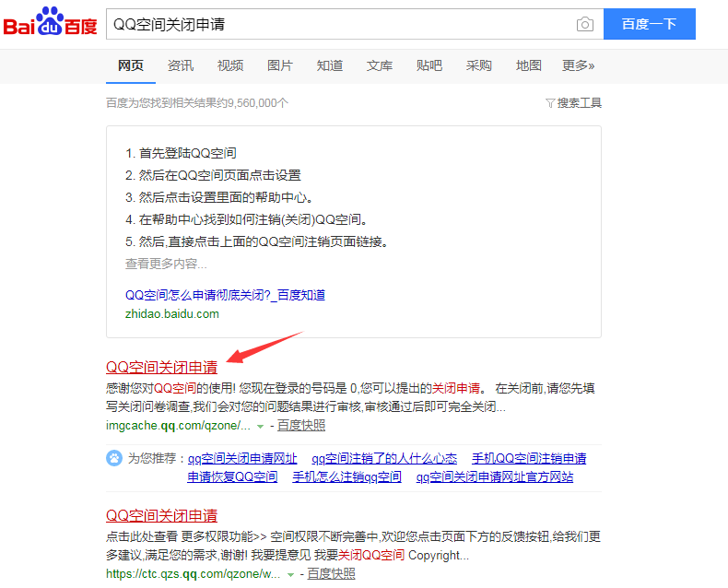Open camera image search icon
Image resolution: width=728 pixels, height=588 pixels.
[x=584, y=24]
